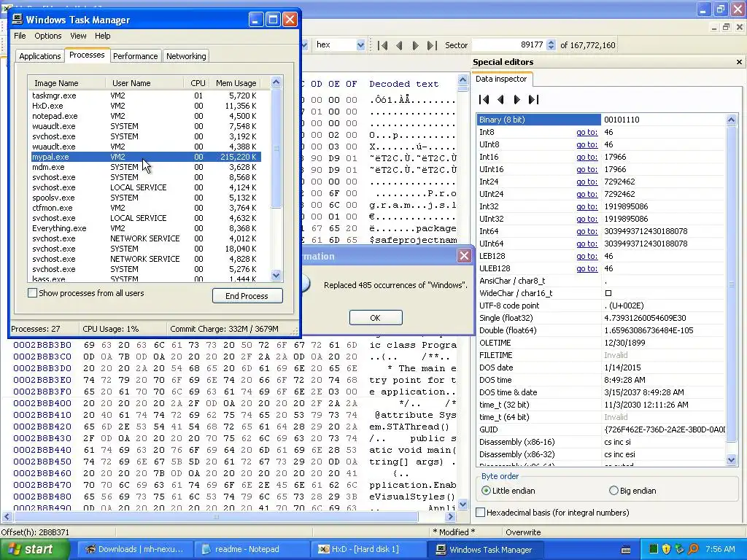This screenshot has height=560, width=747.
Task: Click the Task Manager title bar icon
Action: (x=18, y=19)
